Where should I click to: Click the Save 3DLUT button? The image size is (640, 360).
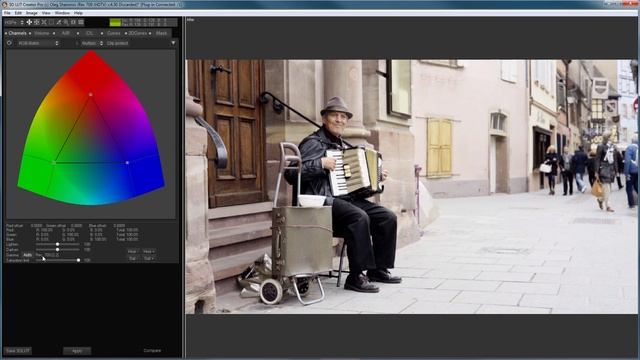(18, 351)
